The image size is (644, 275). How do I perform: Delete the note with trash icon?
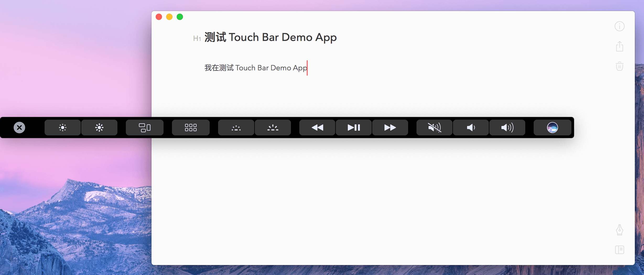click(x=620, y=66)
